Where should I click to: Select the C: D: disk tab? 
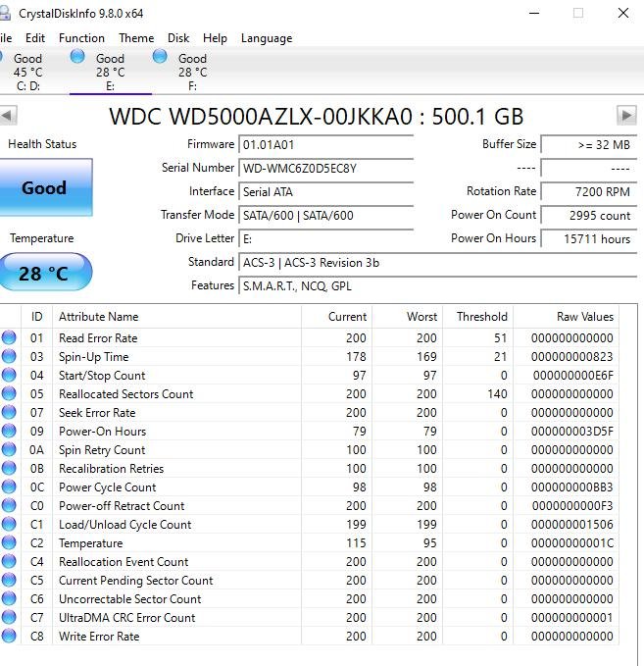pos(28,72)
